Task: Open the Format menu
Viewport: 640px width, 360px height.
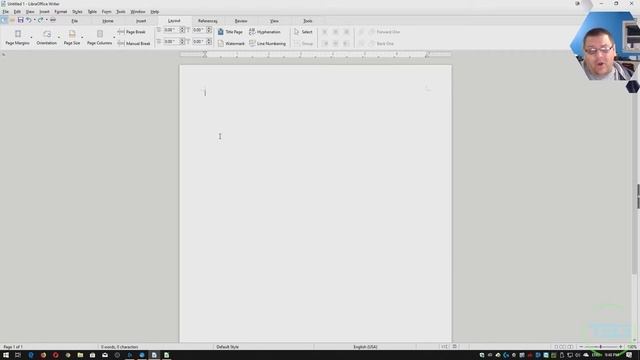Action: pyautogui.click(x=60, y=12)
